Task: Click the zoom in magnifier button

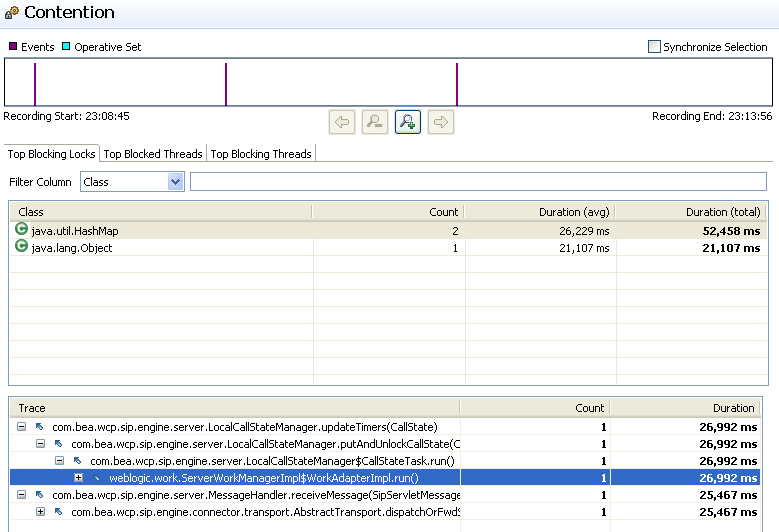Action: tap(407, 122)
